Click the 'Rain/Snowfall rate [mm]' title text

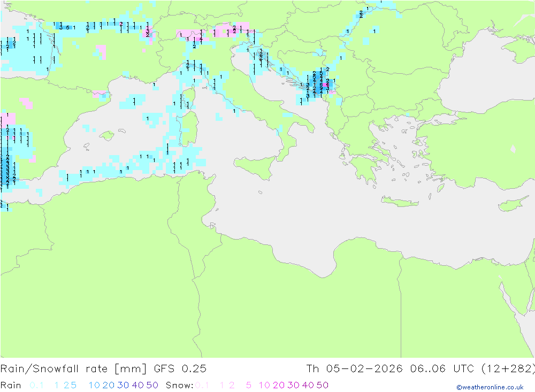[x=73, y=369]
